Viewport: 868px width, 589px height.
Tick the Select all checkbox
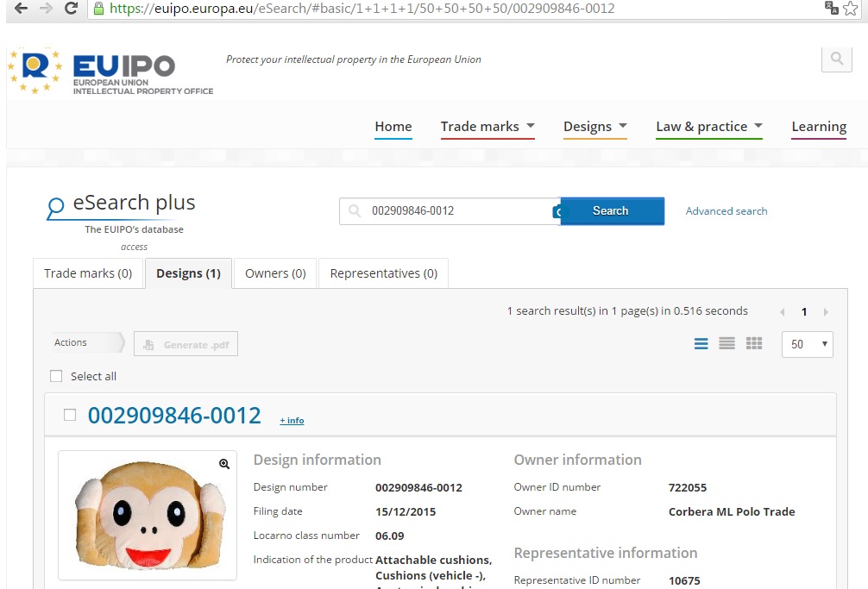56,376
